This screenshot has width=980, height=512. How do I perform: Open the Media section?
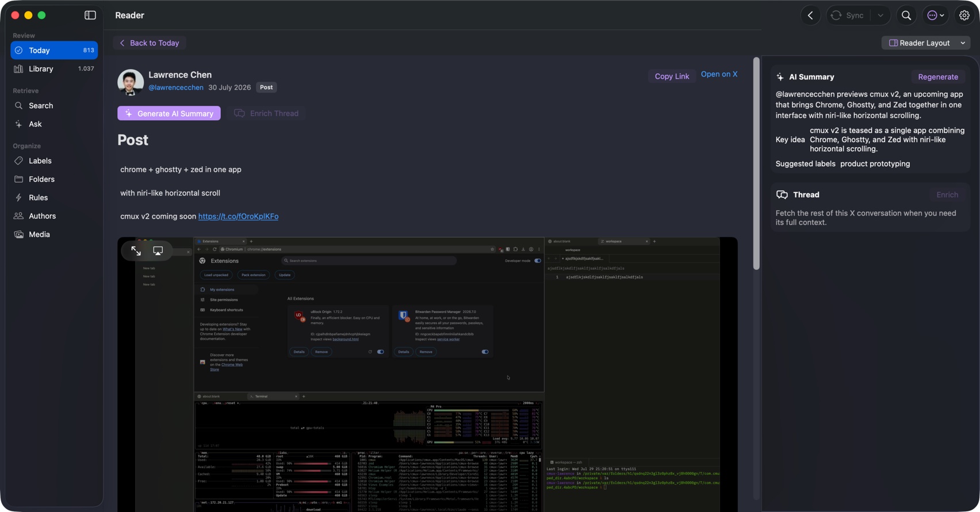point(54,235)
